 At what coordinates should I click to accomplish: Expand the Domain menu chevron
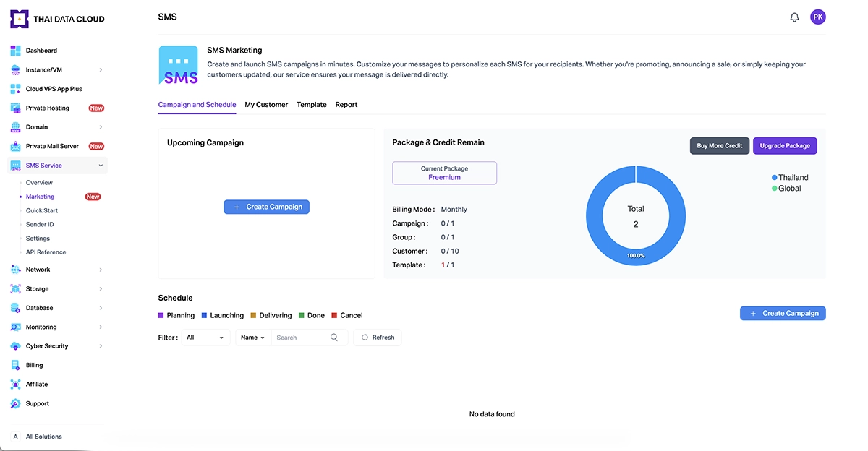point(101,127)
